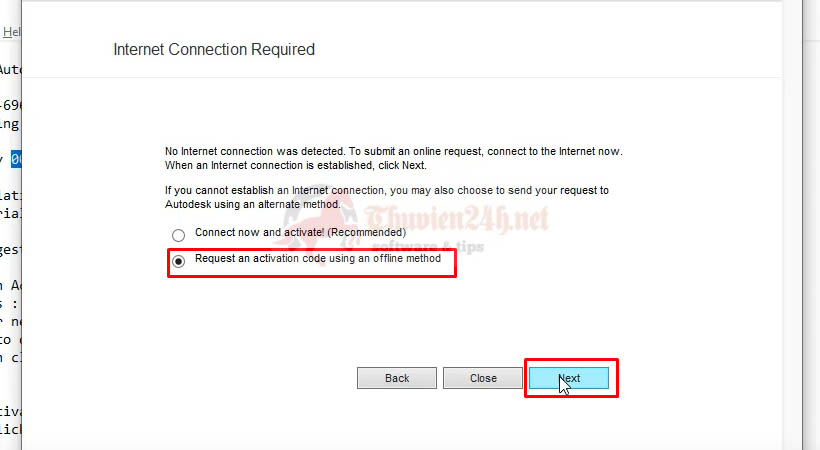
Task: Go back with the Back button
Action: pyautogui.click(x=396, y=378)
